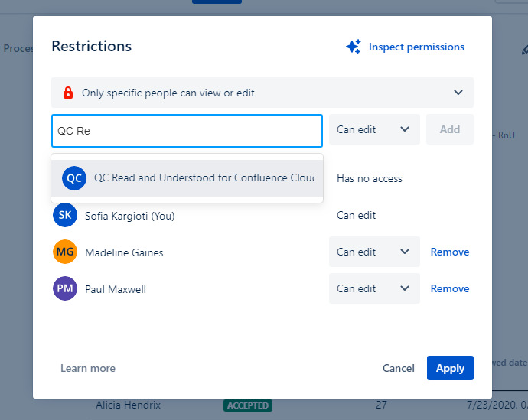
Task: Open Paul Maxwell's Can edit permission dropdown
Action: coord(374,289)
